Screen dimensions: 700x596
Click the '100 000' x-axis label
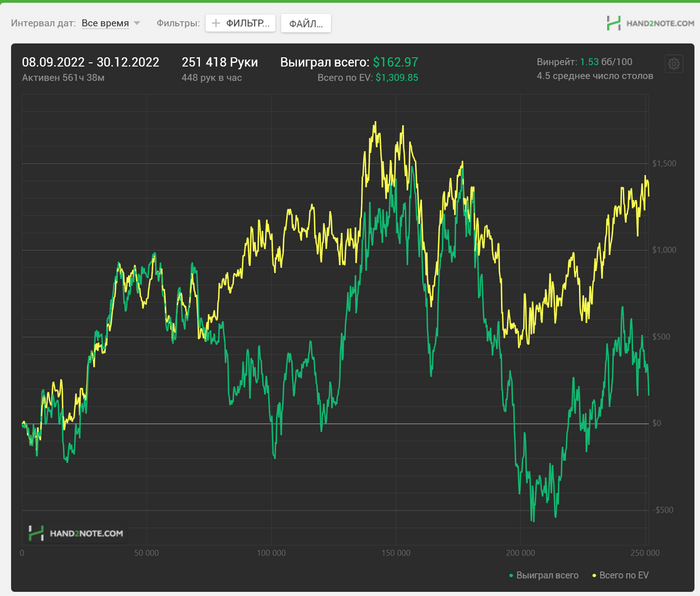271,553
